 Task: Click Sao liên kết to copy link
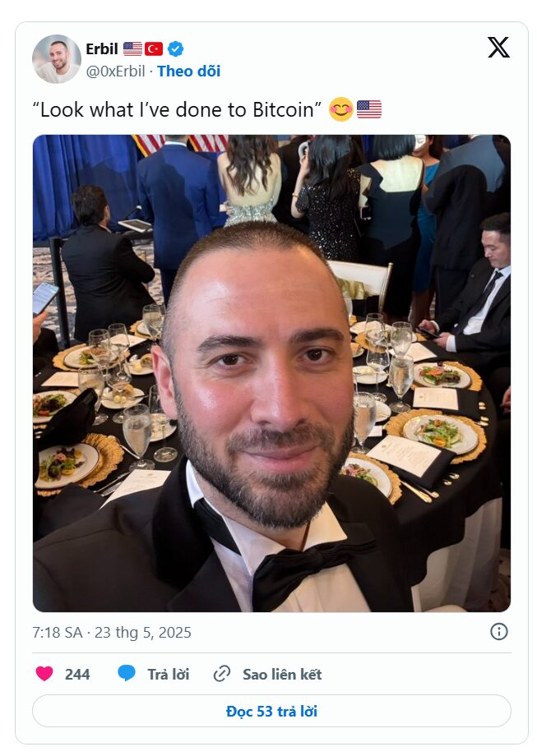(282, 674)
